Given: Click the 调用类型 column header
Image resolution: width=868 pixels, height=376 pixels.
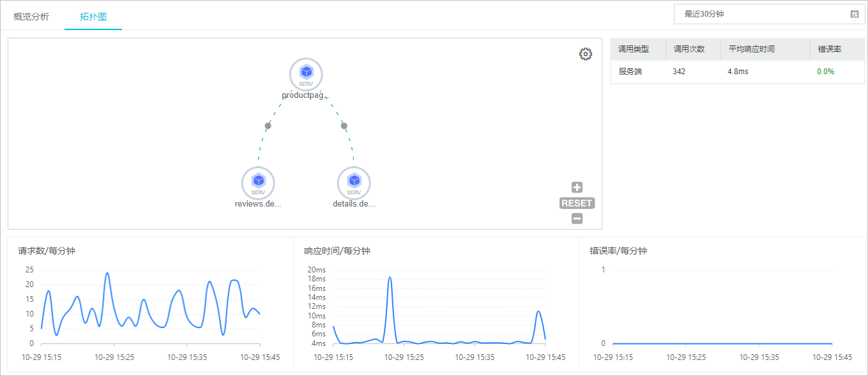Looking at the screenshot, I should pos(634,49).
